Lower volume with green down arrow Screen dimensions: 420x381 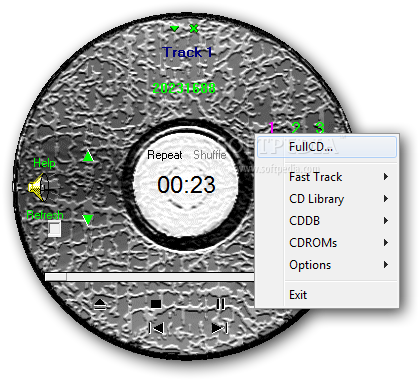(88, 219)
